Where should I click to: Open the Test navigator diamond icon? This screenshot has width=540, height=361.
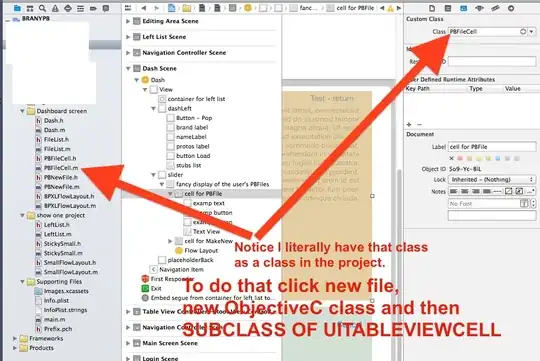[x=68, y=8]
